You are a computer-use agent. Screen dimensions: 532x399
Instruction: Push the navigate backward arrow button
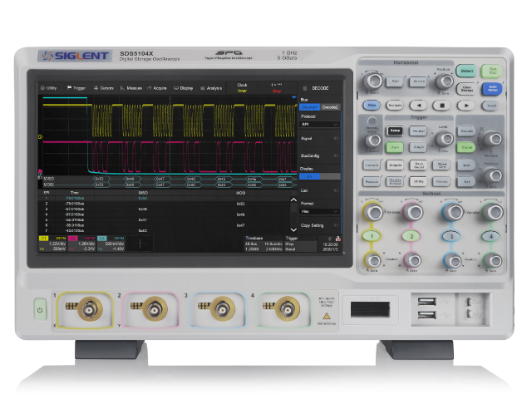(x=418, y=106)
